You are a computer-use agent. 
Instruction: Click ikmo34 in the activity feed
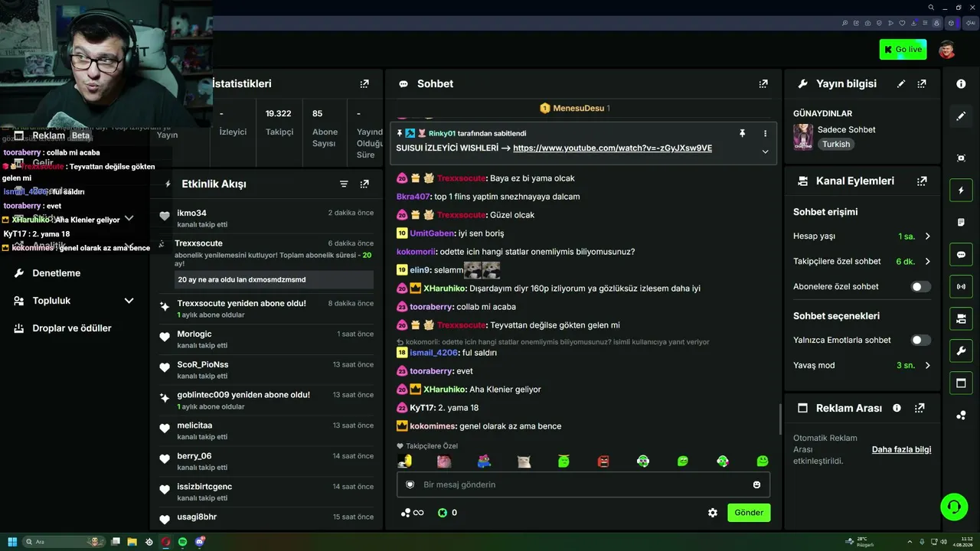(191, 213)
